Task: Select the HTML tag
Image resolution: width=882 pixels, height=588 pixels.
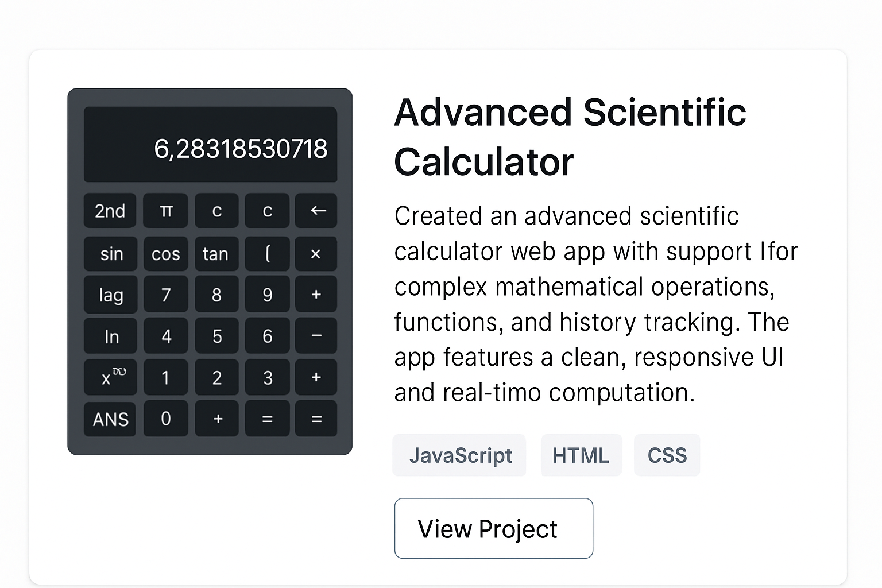Action: coord(581,455)
